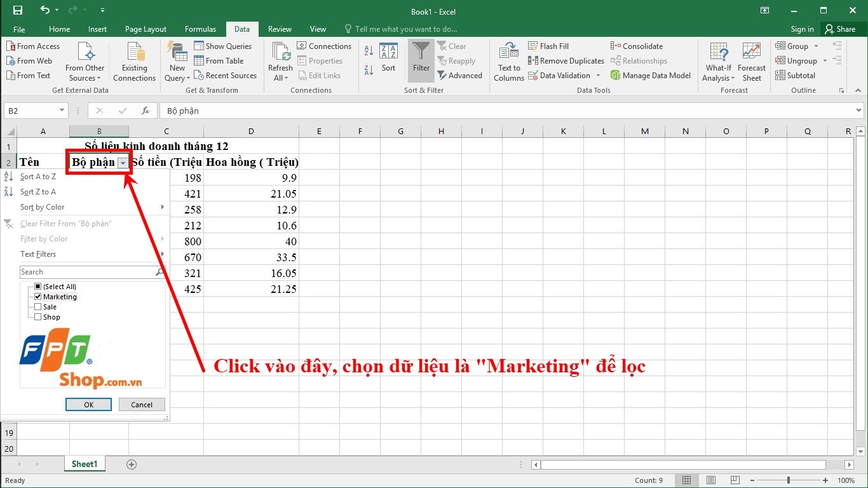Viewport: 868px width, 488px height.
Task: Click Show Queries
Action: (223, 46)
